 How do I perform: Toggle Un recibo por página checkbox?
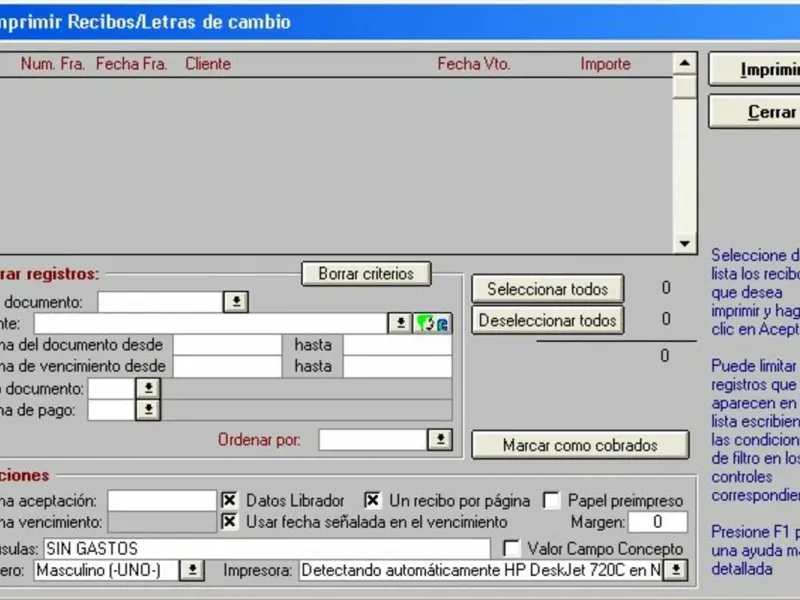372,500
